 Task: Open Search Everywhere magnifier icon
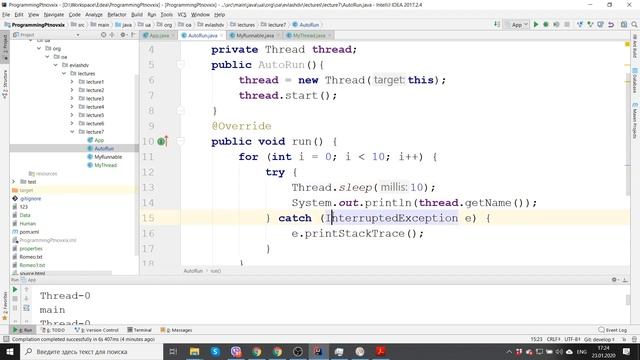click(x=634, y=24)
